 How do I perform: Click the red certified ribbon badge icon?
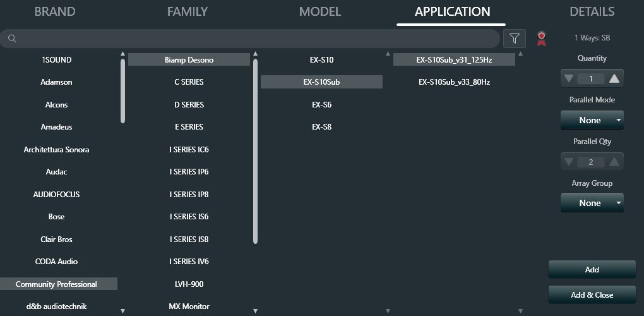(x=541, y=39)
